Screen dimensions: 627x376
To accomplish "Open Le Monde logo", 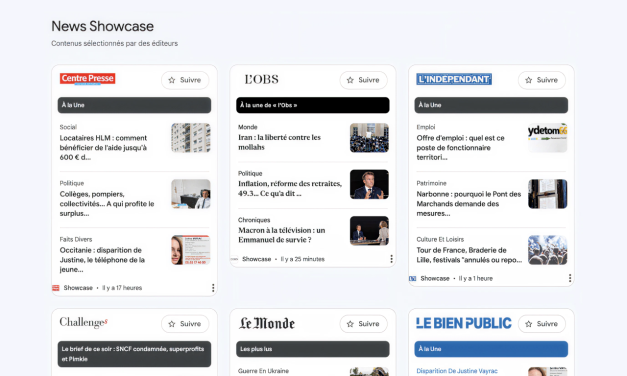I will (267, 323).
